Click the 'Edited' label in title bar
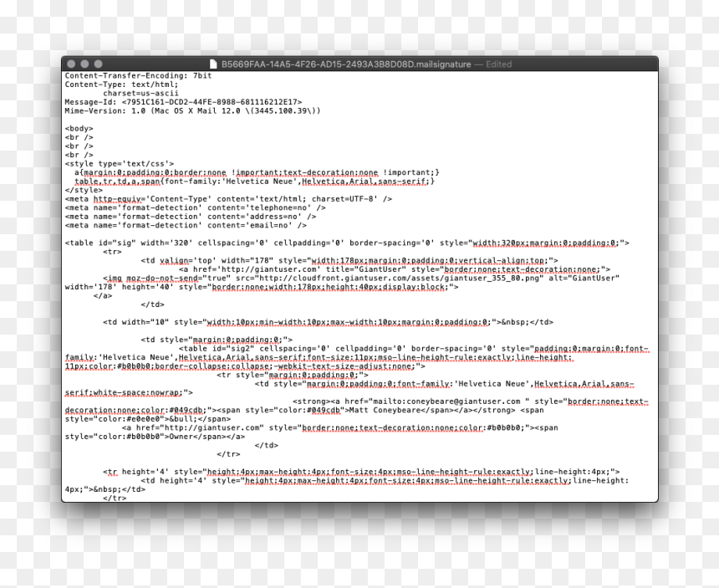719x588 pixels. point(498,64)
